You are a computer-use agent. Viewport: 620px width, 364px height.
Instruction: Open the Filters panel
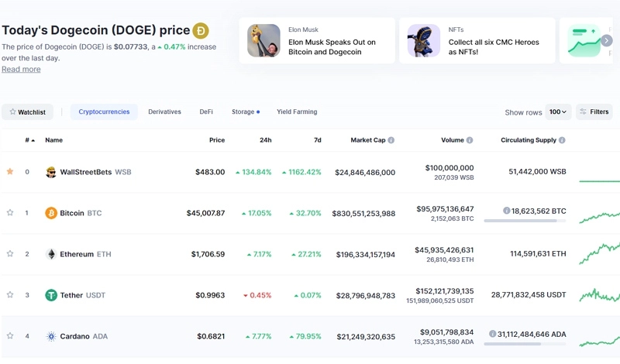coord(594,112)
